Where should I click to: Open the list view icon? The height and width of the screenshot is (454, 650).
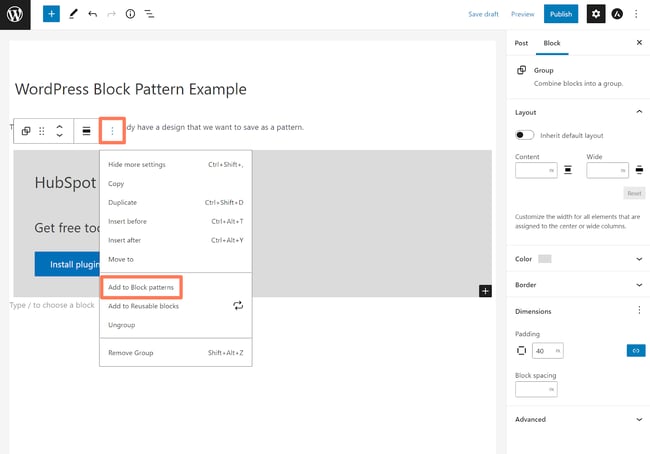pyautogui.click(x=149, y=14)
